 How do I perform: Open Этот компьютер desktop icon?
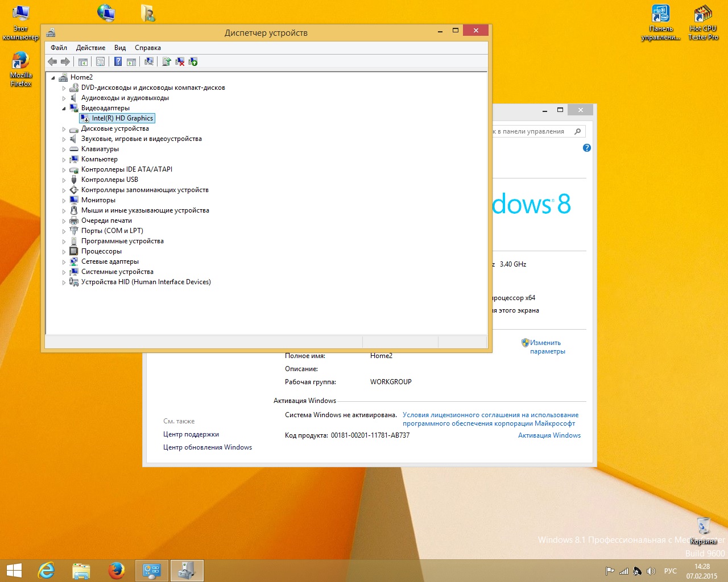coord(20,23)
